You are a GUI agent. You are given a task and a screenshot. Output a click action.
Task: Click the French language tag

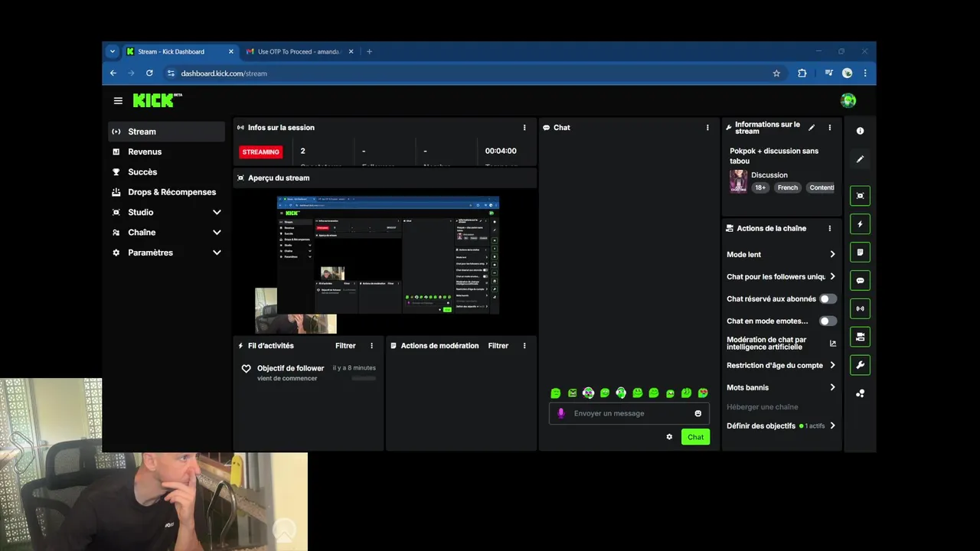[x=788, y=187]
